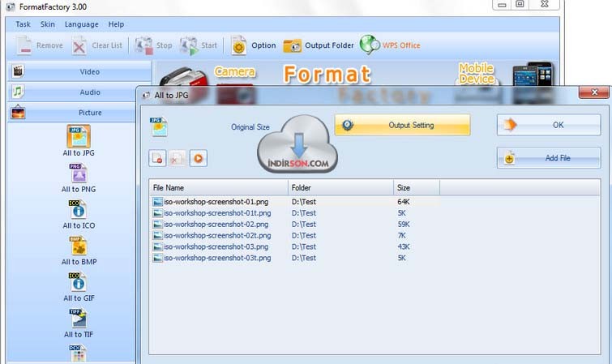Select iso-workshop-screenshot-03t.png row

295,258
